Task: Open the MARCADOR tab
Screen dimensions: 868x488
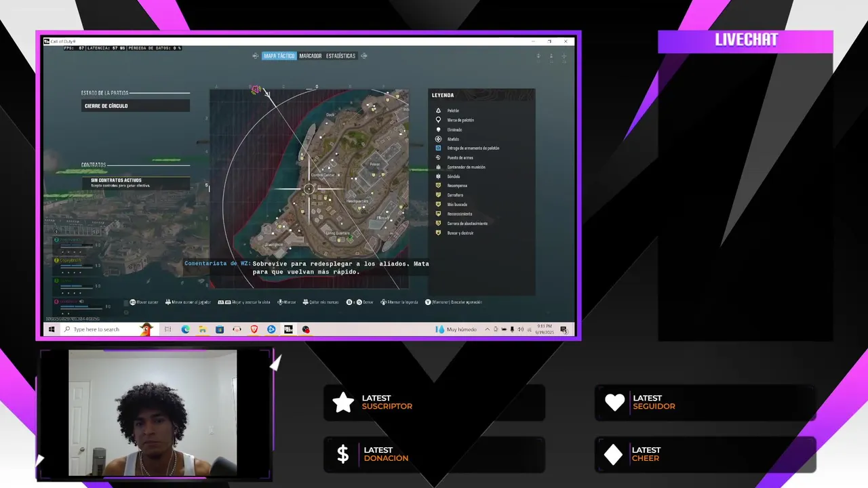Action: point(311,56)
